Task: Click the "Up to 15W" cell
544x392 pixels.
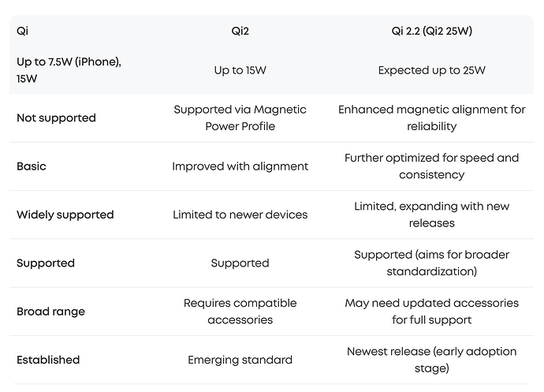Action: (240, 70)
